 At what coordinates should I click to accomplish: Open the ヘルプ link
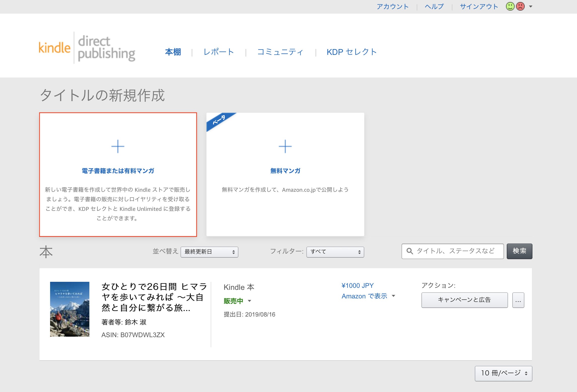coord(434,7)
